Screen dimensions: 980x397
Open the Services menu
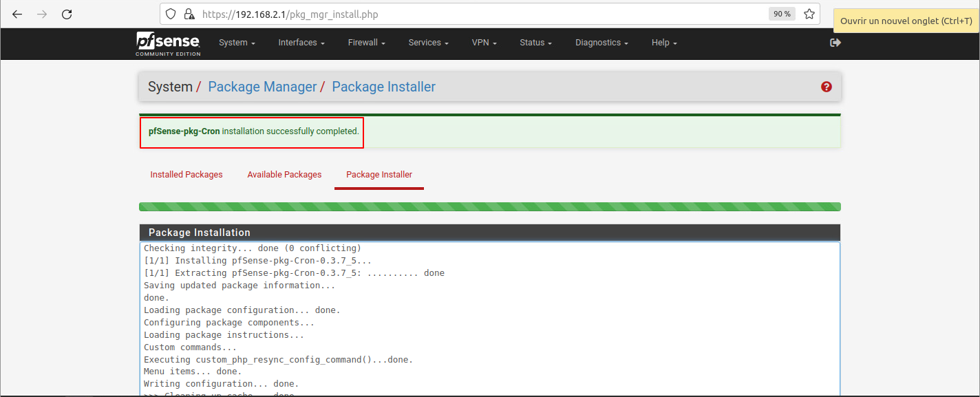tap(428, 43)
